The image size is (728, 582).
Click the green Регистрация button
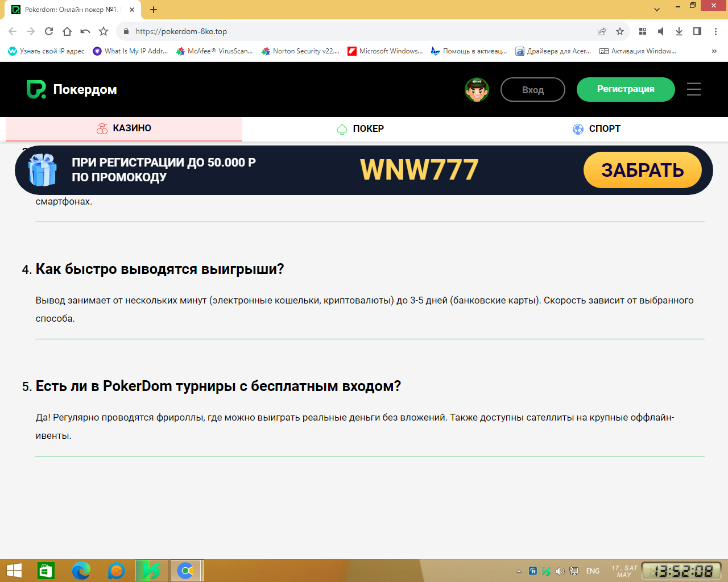(x=626, y=89)
